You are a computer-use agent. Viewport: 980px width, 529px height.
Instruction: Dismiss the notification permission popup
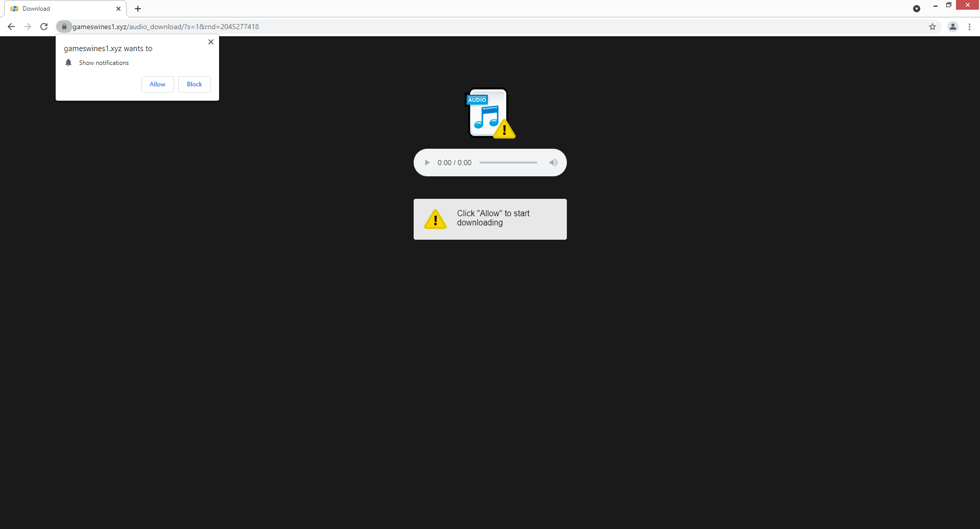[210, 42]
